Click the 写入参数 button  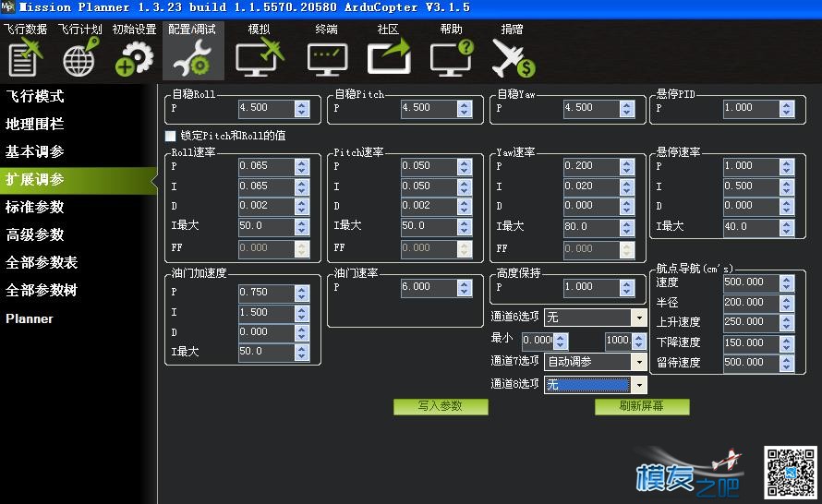click(x=441, y=406)
